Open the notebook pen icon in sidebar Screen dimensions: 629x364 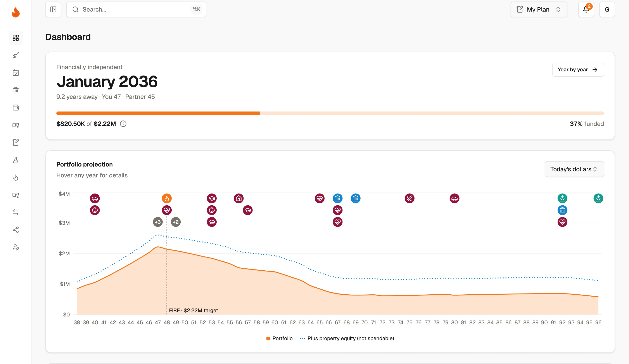click(x=16, y=142)
